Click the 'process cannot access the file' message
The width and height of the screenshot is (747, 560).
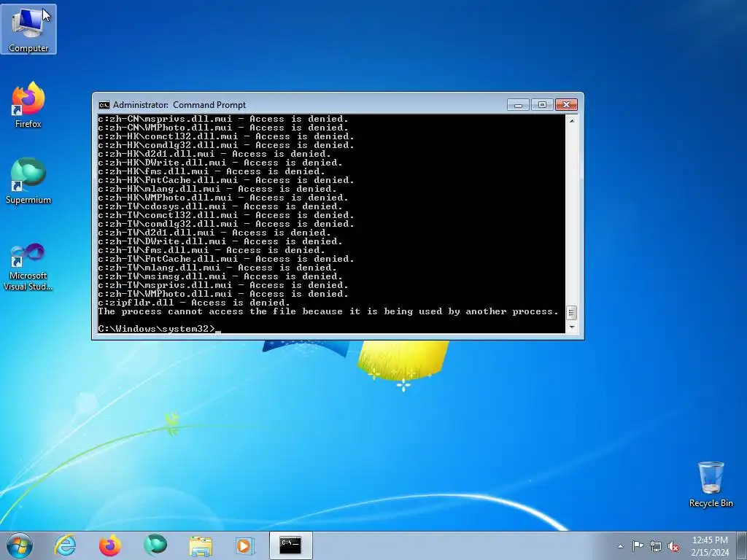(x=328, y=311)
